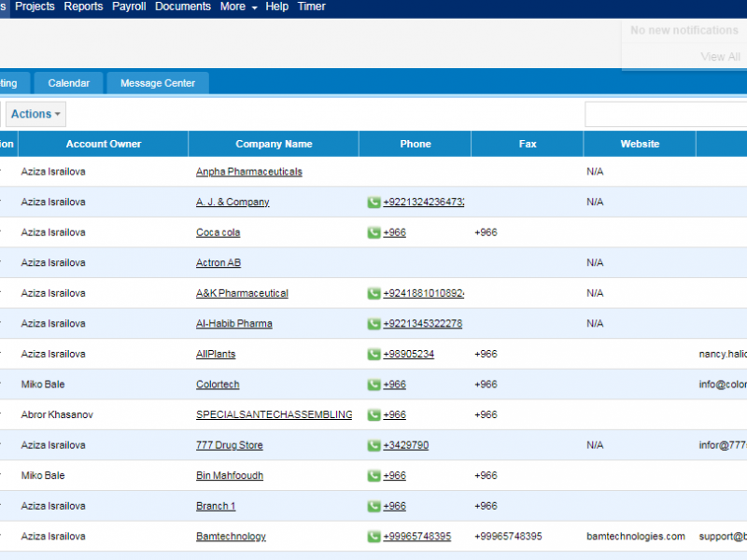Open the Branch 1 company link

point(216,506)
